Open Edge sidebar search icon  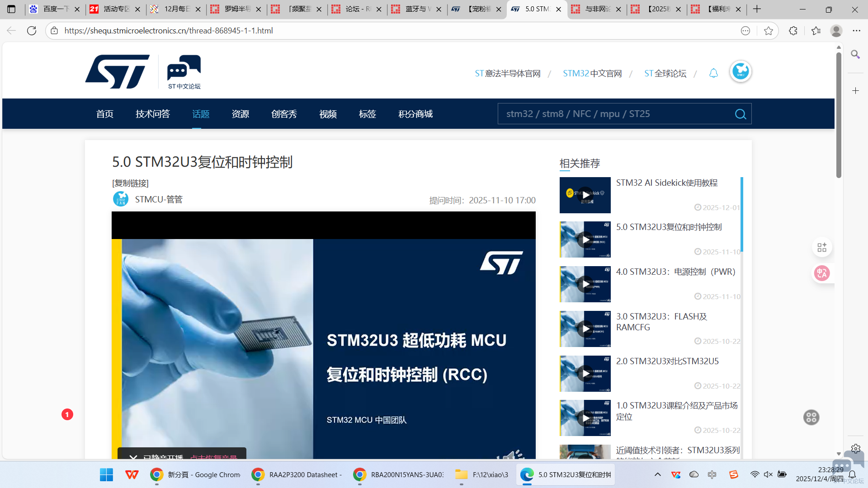tap(855, 55)
